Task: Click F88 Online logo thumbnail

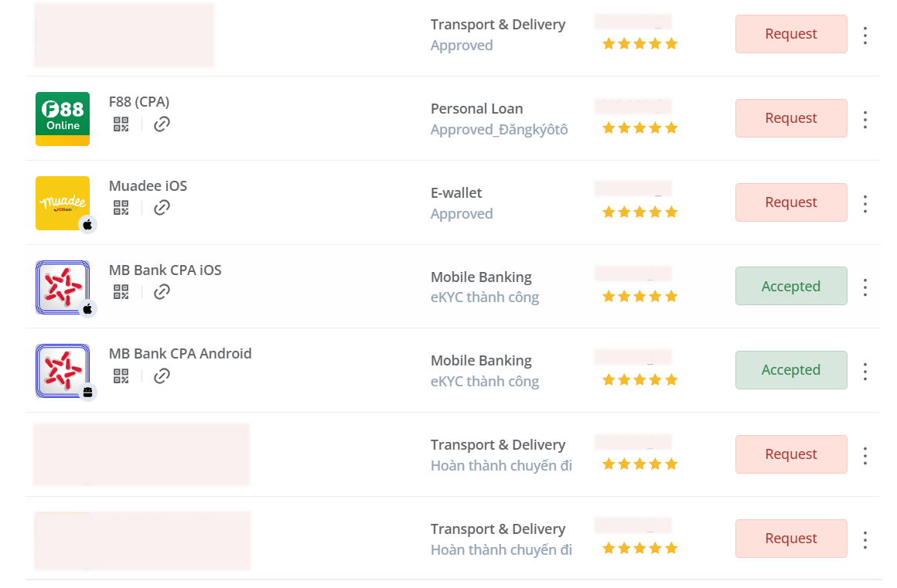Action: tap(63, 118)
